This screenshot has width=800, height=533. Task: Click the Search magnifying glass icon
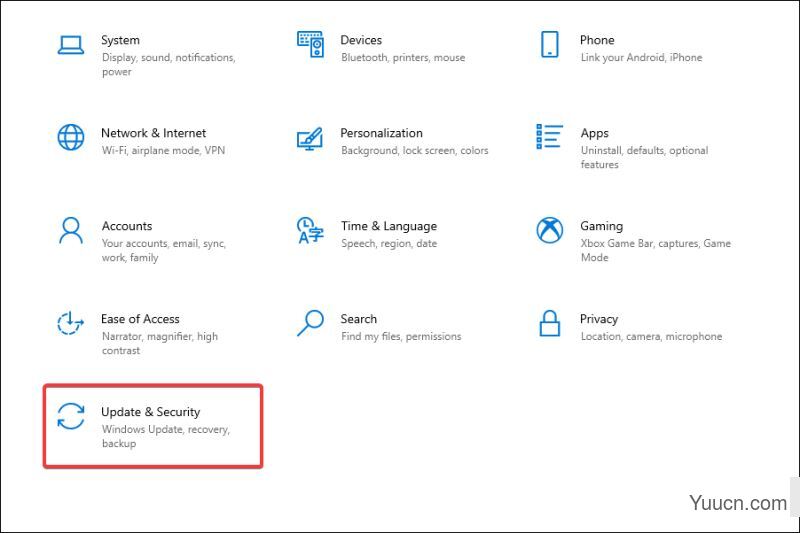310,323
